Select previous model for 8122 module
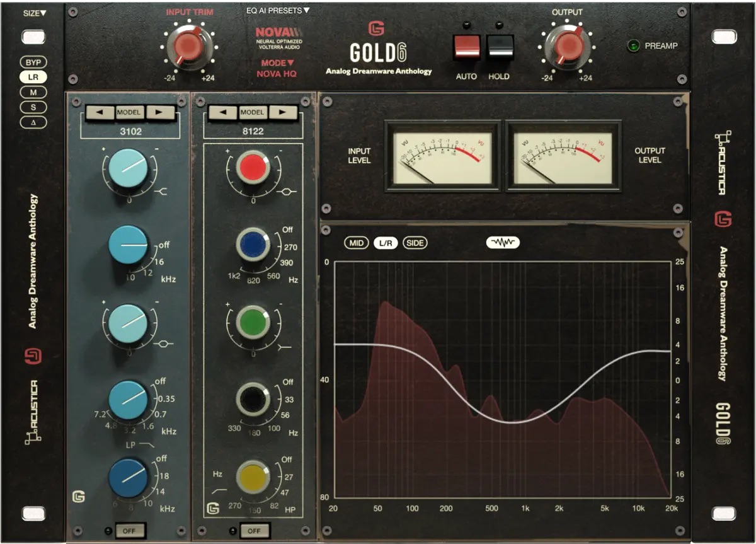The height and width of the screenshot is (544, 756). 222,112
